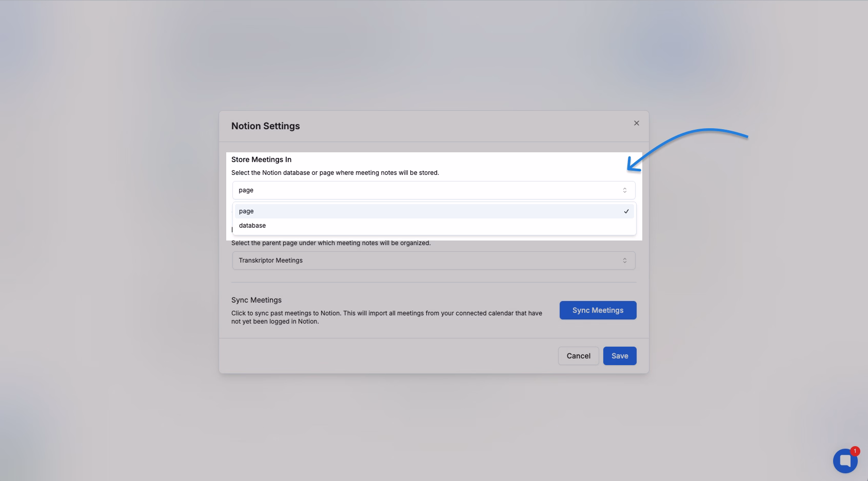Cancel the Notion settings changes

pyautogui.click(x=578, y=355)
